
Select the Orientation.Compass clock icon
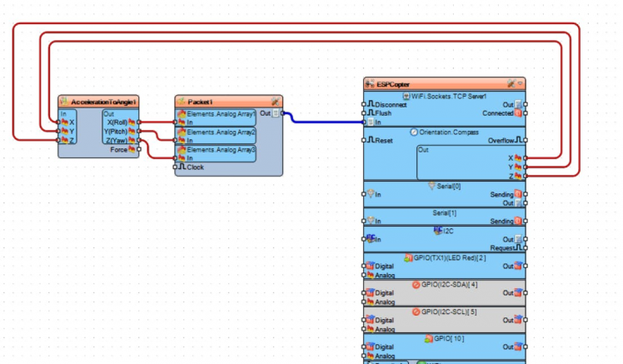click(x=413, y=132)
